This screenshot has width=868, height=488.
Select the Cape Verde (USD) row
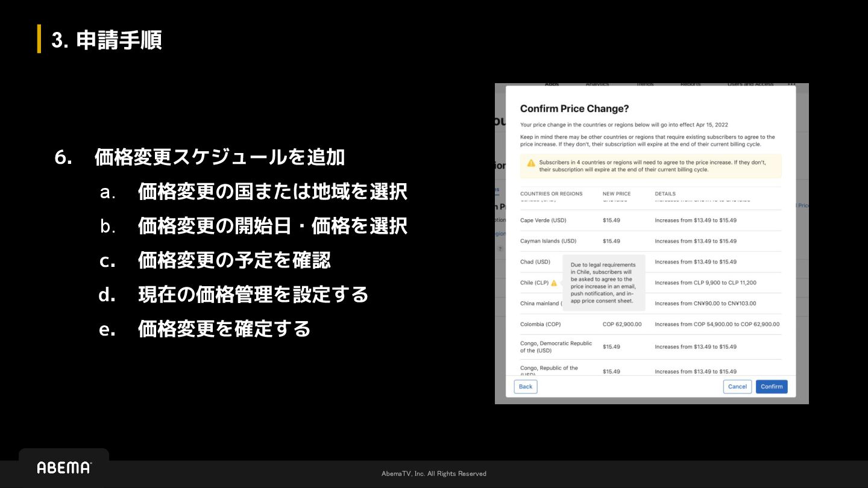pos(651,221)
